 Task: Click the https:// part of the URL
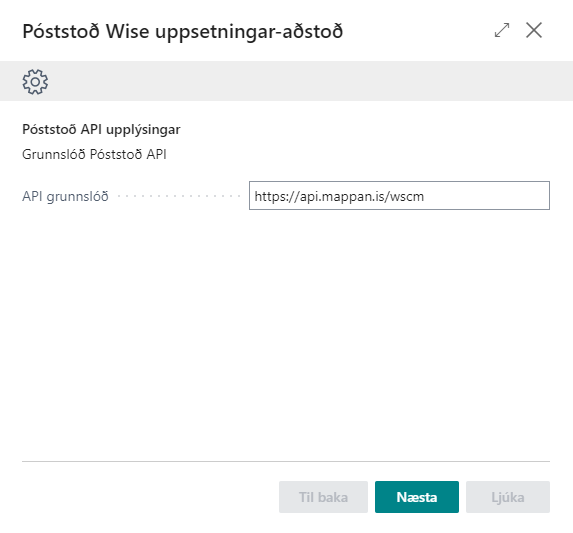click(277, 197)
